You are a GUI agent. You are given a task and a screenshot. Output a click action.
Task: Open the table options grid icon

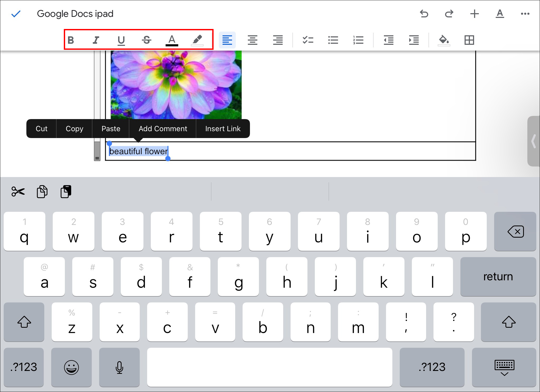[x=469, y=40]
